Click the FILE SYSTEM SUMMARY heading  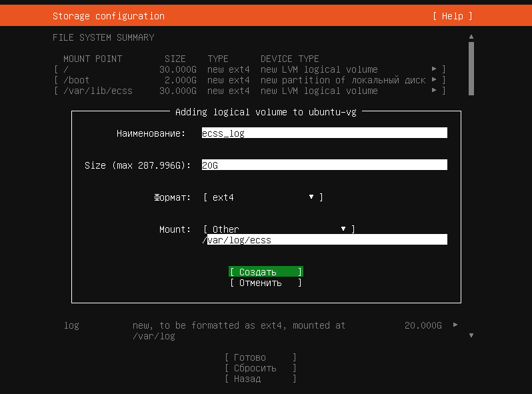point(103,37)
